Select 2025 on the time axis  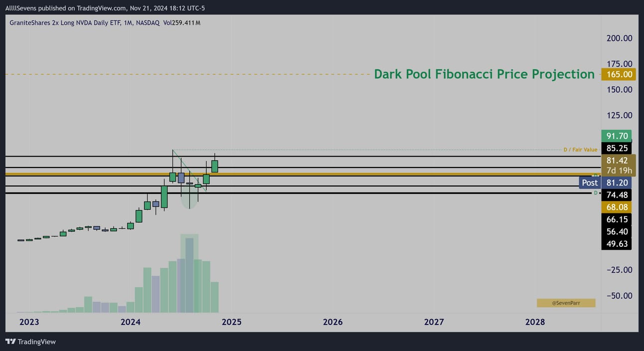[232, 322]
